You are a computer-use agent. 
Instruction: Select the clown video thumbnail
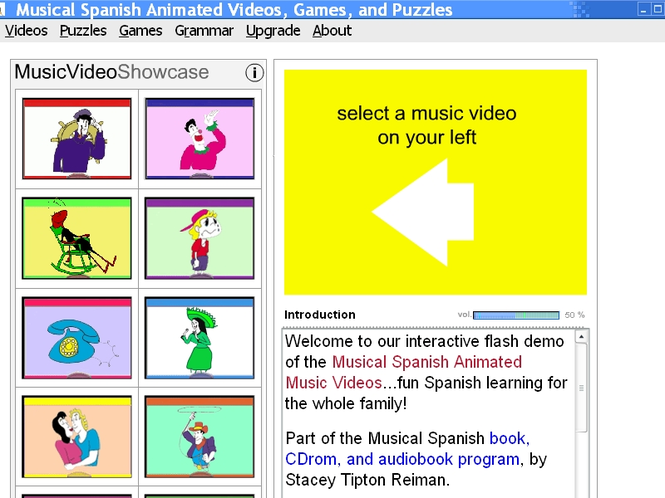[200, 139]
